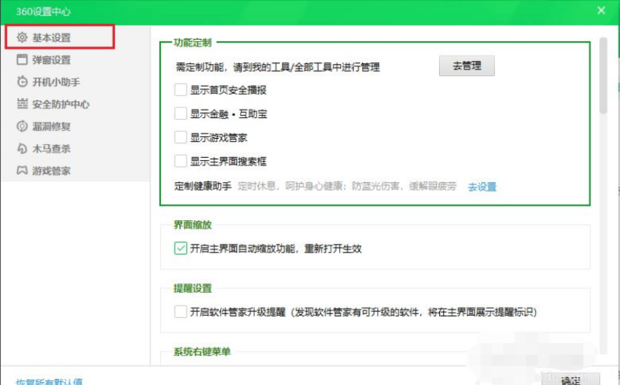Click the 去管理 button
The width and height of the screenshot is (620, 385).
pyautogui.click(x=467, y=66)
